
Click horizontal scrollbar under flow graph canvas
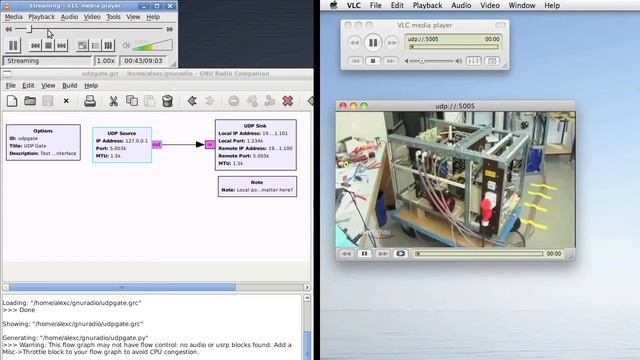point(122,287)
